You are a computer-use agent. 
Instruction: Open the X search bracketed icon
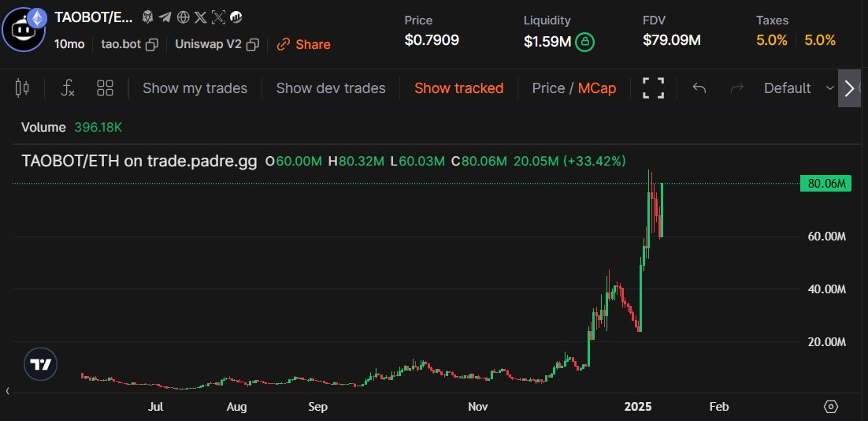[219, 17]
